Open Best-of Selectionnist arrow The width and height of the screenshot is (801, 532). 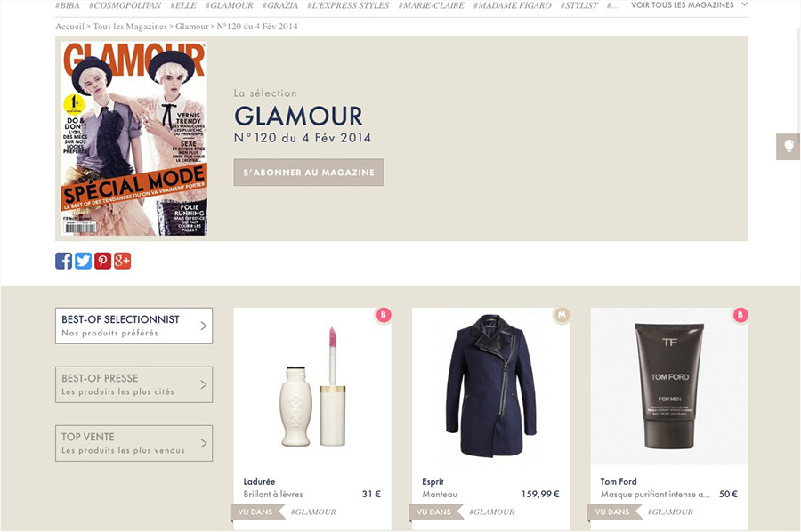tap(203, 326)
